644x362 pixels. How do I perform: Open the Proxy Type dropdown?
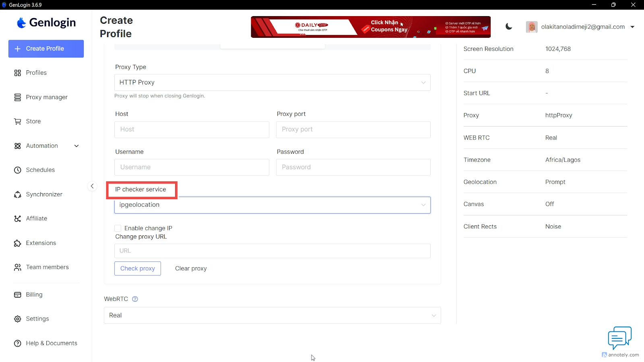(x=272, y=82)
